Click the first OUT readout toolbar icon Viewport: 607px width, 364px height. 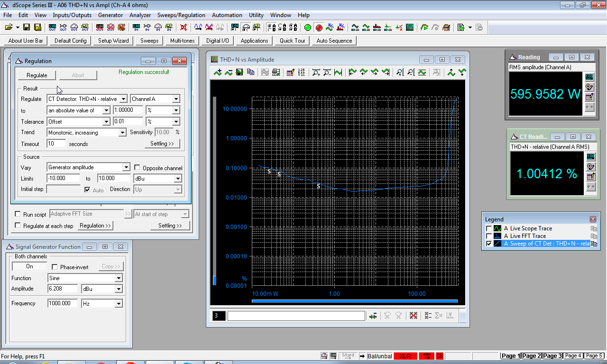(52, 27)
